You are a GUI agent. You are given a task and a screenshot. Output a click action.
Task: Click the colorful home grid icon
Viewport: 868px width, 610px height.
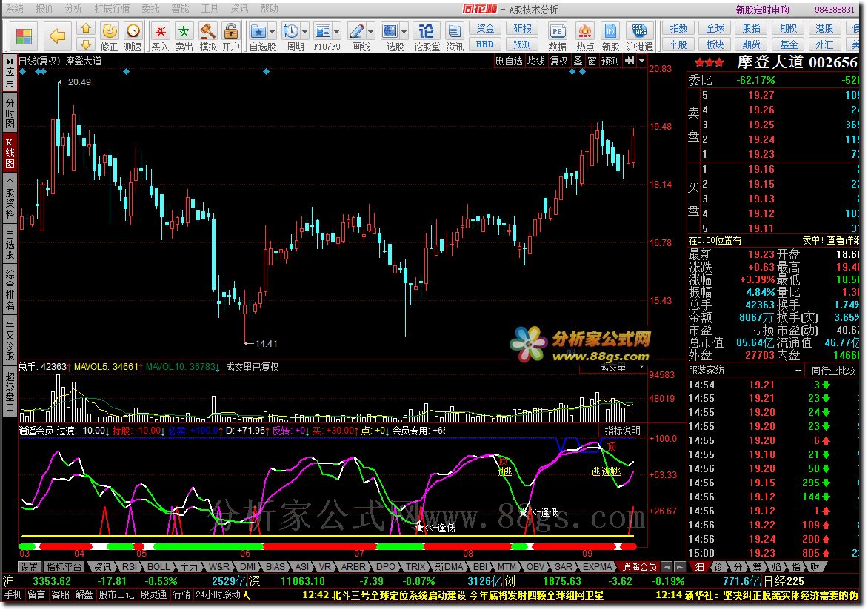click(x=24, y=36)
